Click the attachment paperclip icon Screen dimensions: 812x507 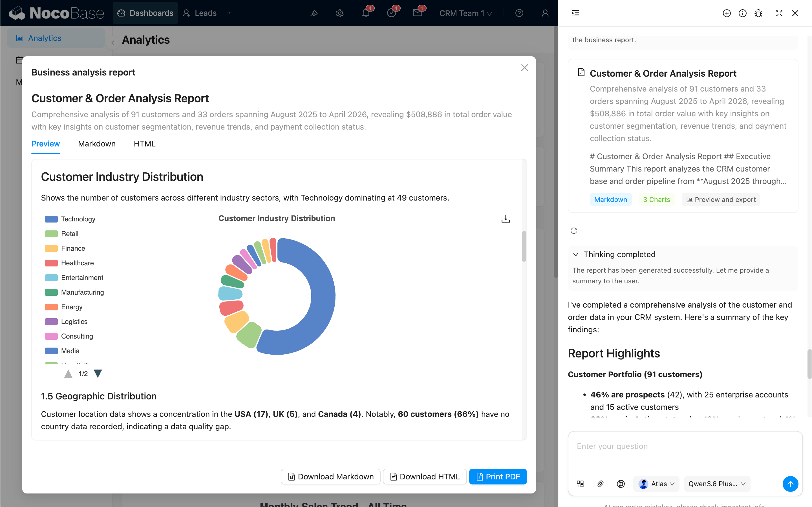pos(600,484)
